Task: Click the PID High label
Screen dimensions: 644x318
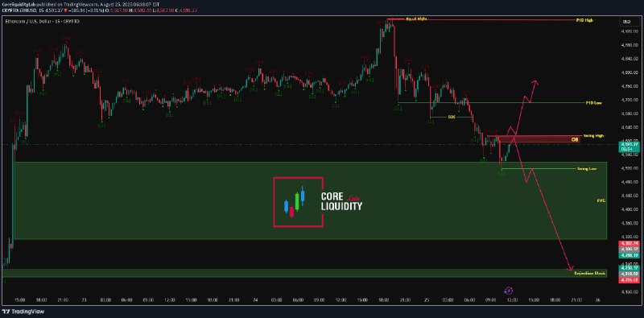Action: click(594, 19)
